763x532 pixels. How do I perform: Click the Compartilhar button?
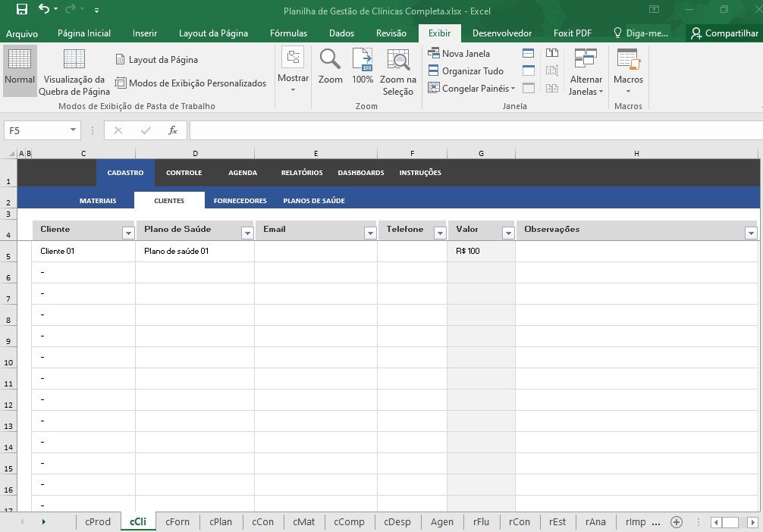click(x=724, y=33)
